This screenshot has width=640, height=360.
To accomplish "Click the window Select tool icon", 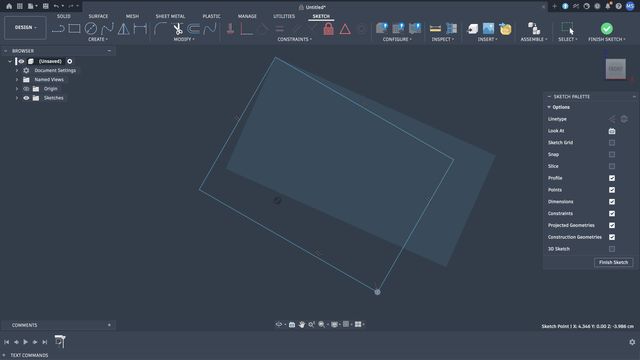I will click(x=567, y=28).
